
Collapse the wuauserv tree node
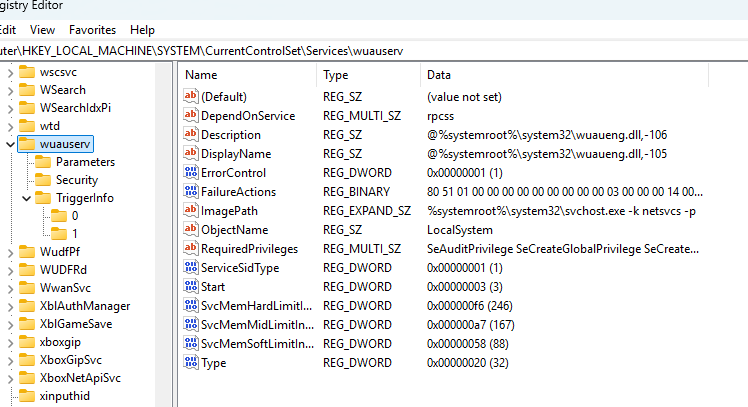point(9,144)
